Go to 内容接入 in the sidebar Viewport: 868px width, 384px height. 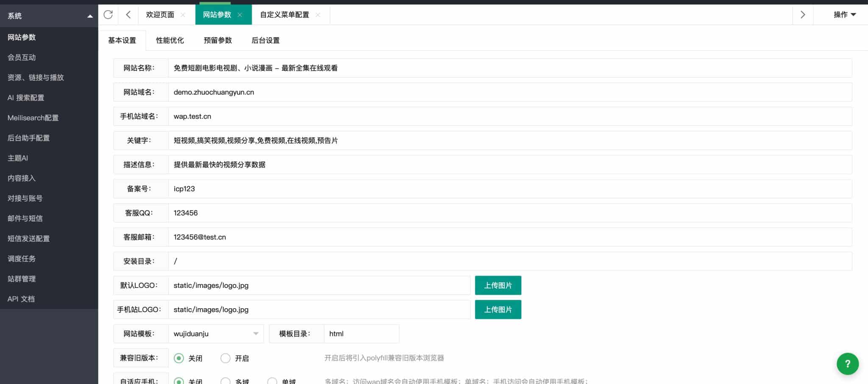[x=49, y=178]
